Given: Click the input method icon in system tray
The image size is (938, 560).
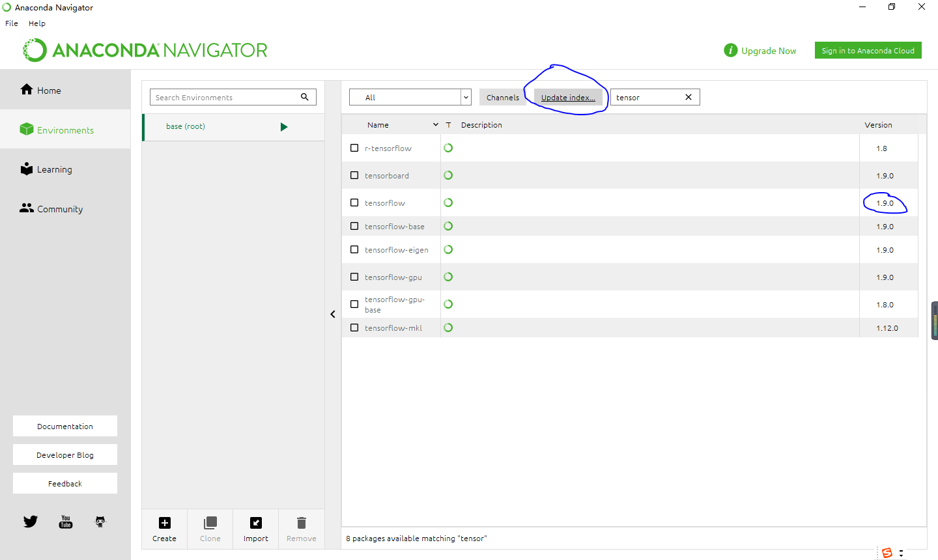Looking at the screenshot, I should point(887,553).
